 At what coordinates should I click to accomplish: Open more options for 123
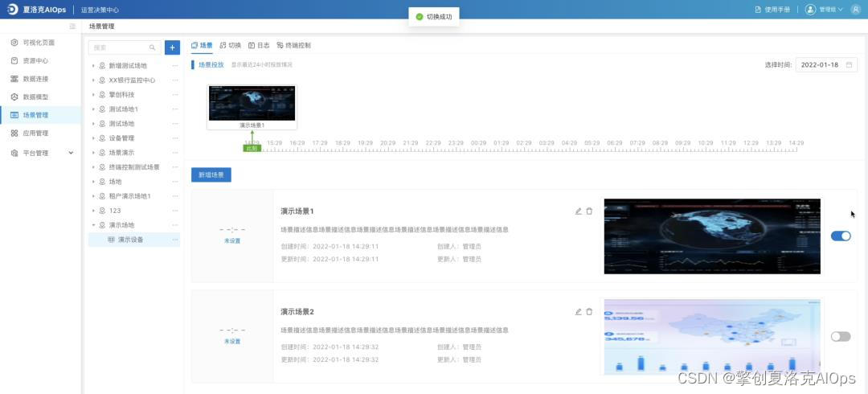(x=175, y=211)
